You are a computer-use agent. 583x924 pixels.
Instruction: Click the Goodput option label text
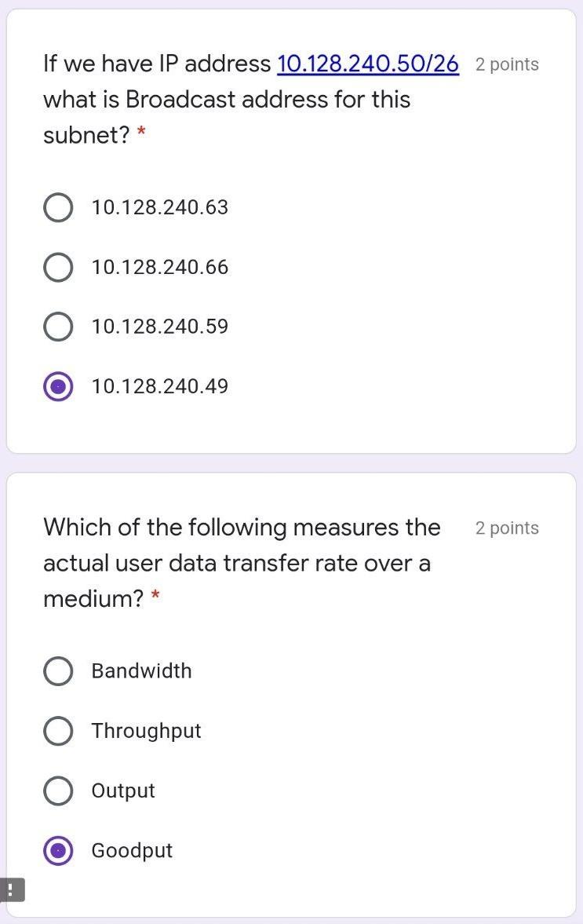132,850
